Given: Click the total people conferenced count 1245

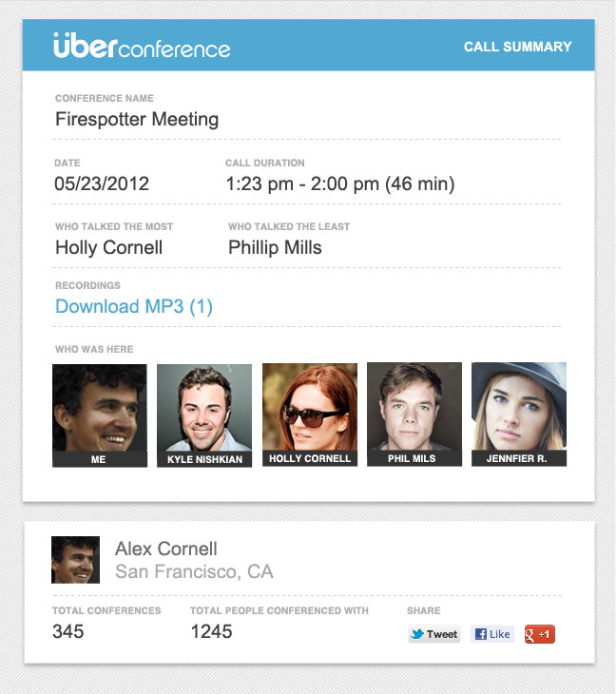Looking at the screenshot, I should 211,631.
